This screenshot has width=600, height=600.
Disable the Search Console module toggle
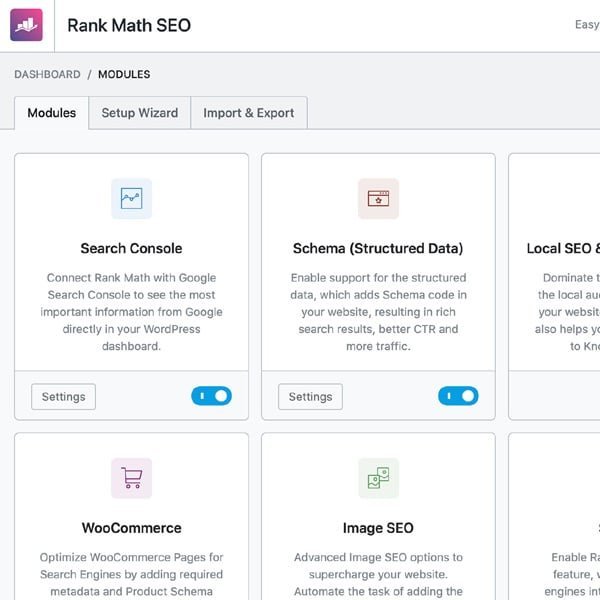coord(211,396)
